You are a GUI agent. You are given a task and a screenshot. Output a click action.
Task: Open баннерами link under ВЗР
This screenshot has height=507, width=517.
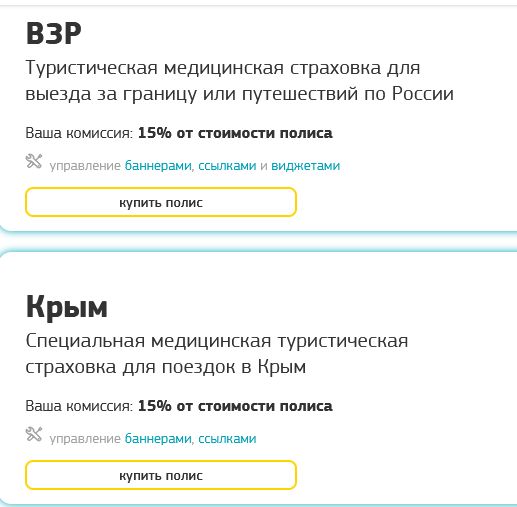pyautogui.click(x=158, y=165)
